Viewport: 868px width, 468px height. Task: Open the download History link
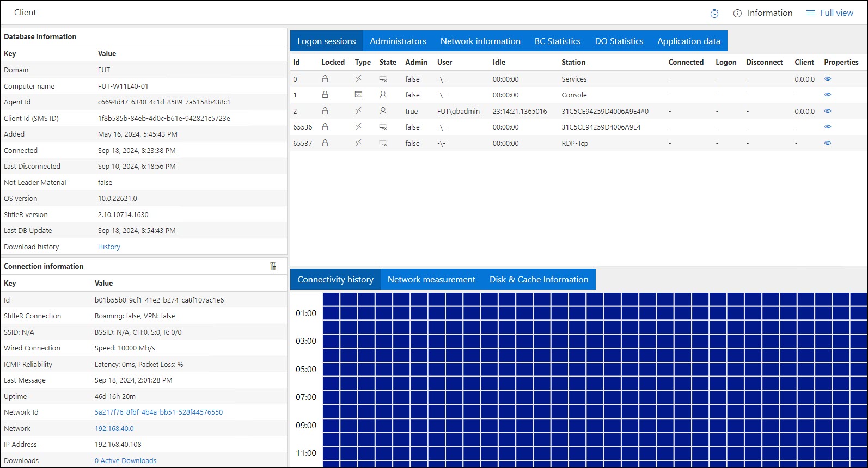(x=109, y=247)
